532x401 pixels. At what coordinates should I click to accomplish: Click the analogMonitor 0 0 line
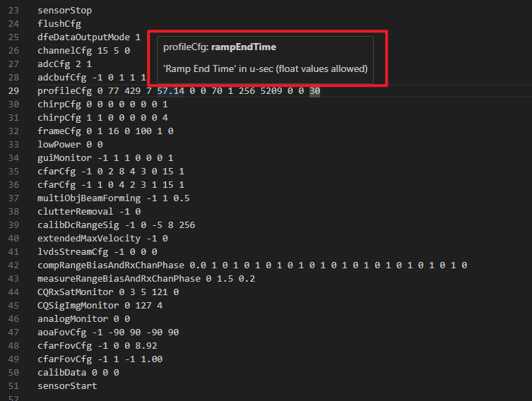[x=83, y=319]
